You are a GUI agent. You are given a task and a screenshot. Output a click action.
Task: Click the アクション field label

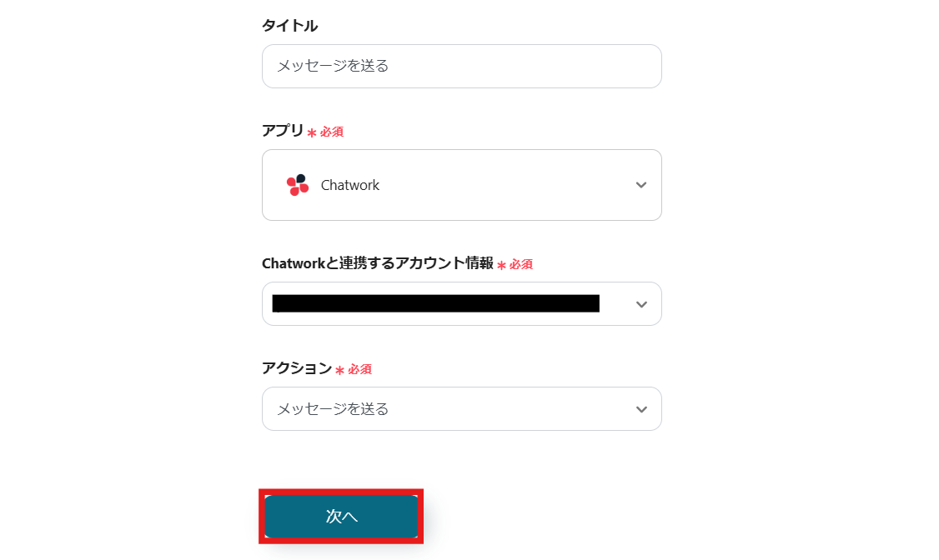click(x=296, y=368)
